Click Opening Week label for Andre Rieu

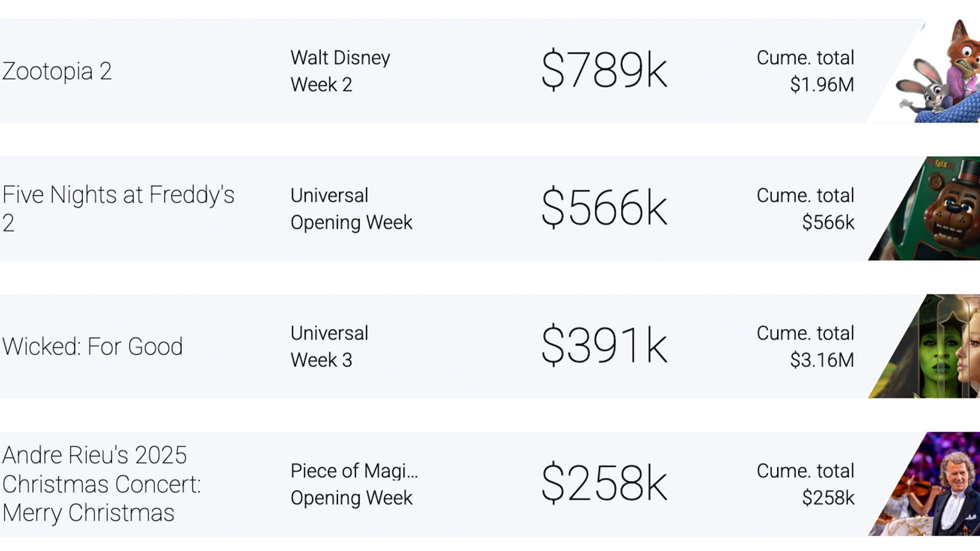351,498
